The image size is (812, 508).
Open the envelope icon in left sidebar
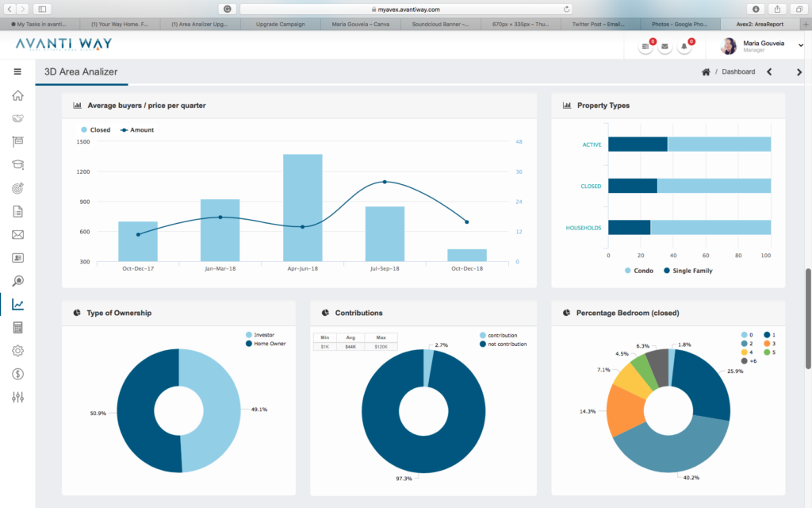tap(17, 235)
